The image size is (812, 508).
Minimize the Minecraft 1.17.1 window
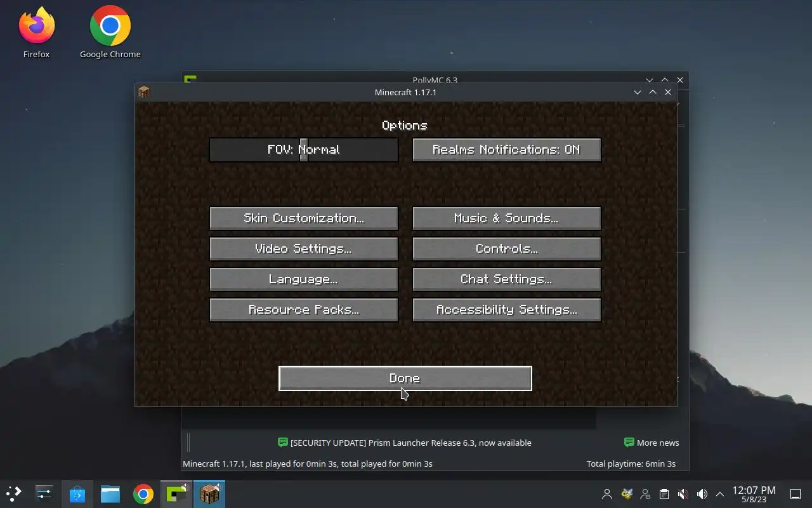pyautogui.click(x=638, y=92)
